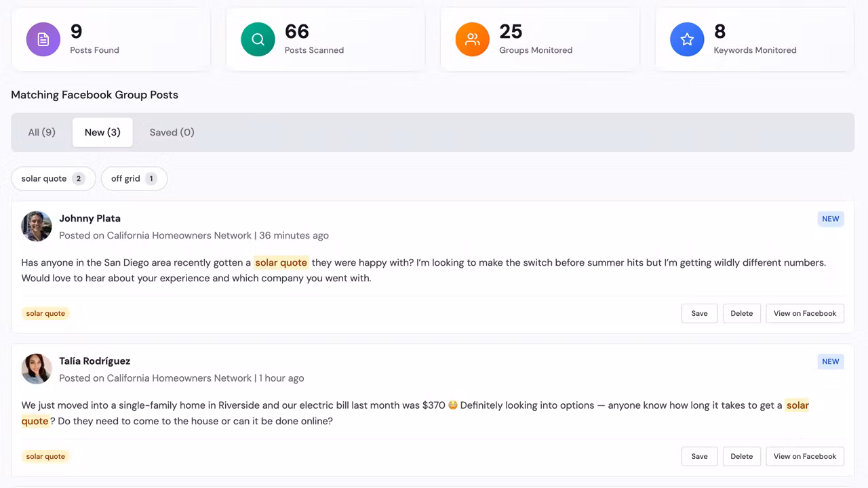Viewport: 868px width, 488px height.
Task: Delete Johnny Plata's post
Action: pyautogui.click(x=741, y=313)
